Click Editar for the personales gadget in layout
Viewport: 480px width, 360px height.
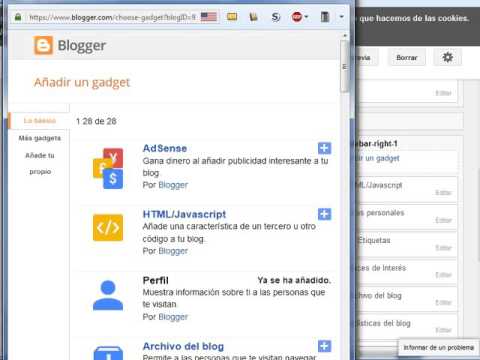tap(443, 220)
